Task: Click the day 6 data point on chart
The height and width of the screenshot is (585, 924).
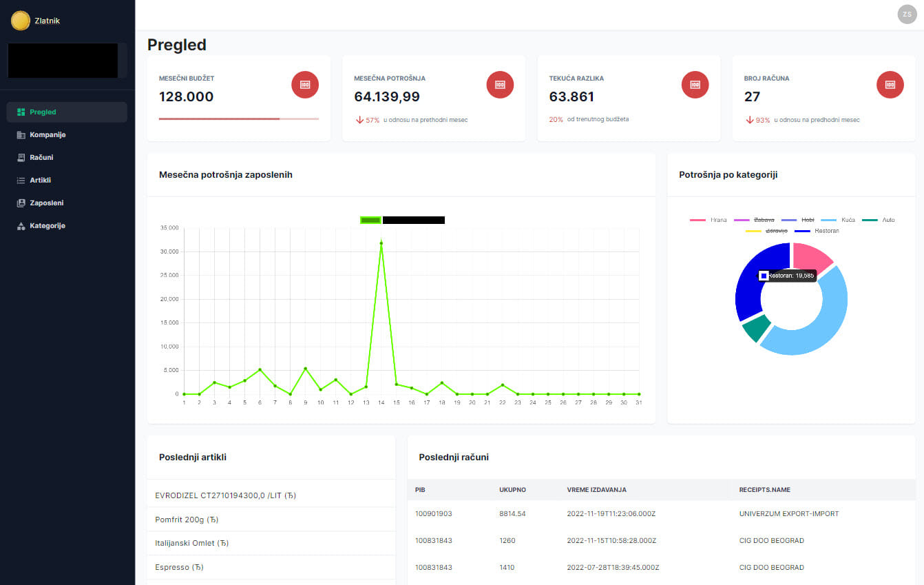Action: click(x=260, y=369)
